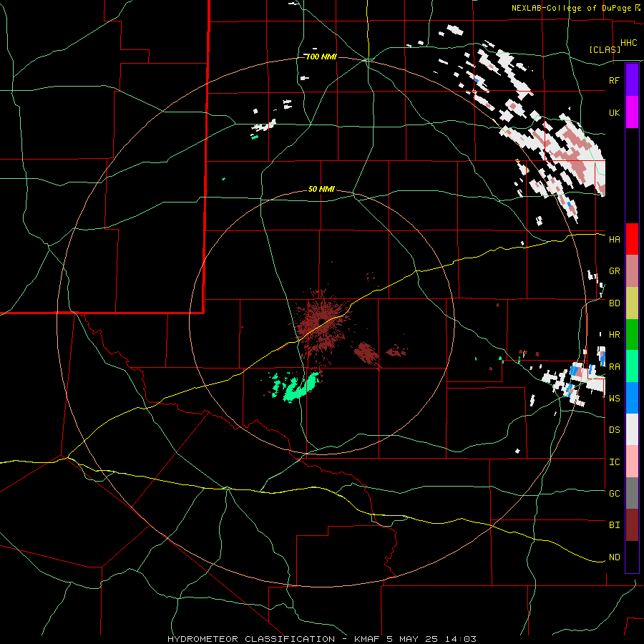Click the 100 NMI range ring label
The height and width of the screenshot is (644, 644).
pyautogui.click(x=321, y=57)
